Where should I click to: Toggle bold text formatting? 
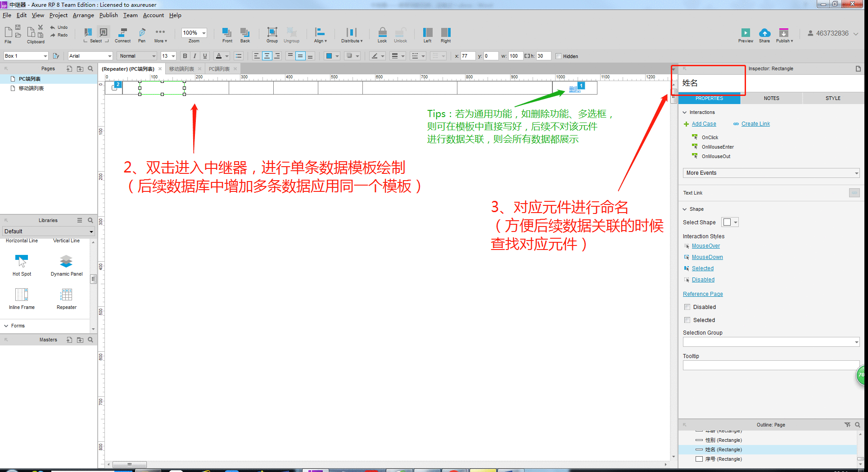point(185,56)
